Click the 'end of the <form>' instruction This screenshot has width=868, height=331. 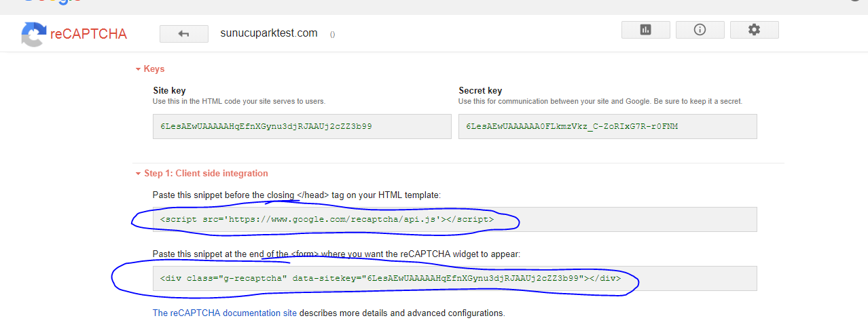click(336, 254)
